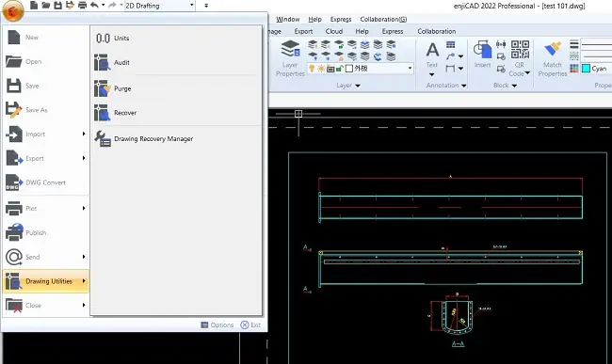
Task: Click the Exit button
Action: pos(250,324)
